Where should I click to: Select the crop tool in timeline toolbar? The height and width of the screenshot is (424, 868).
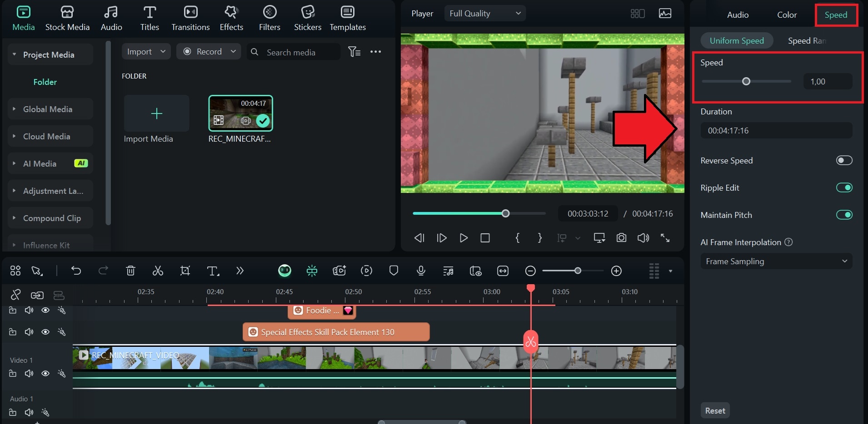tap(185, 271)
